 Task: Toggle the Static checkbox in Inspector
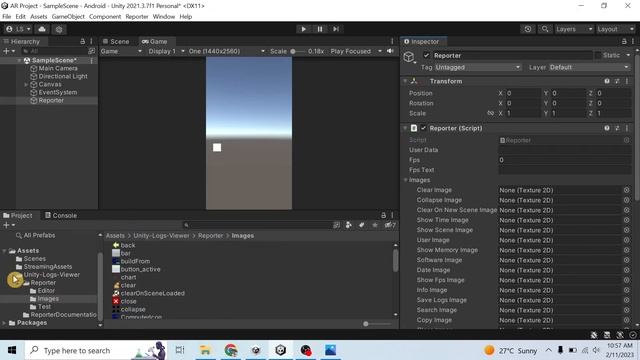tap(598, 55)
